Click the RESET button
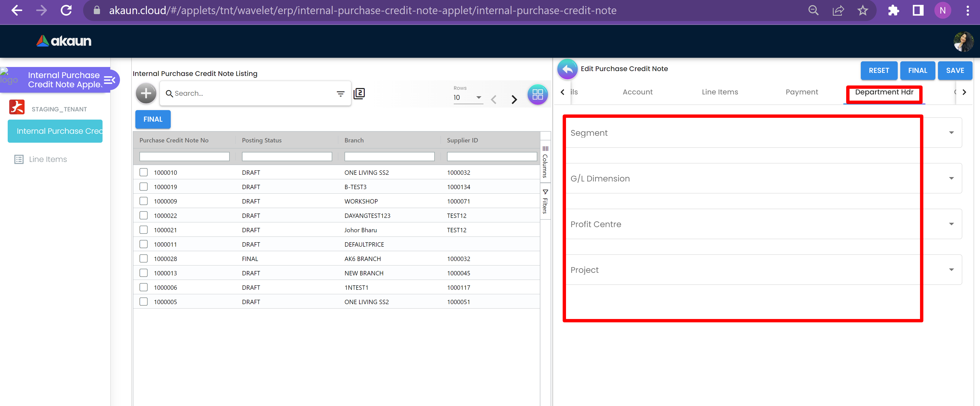This screenshot has width=980, height=406. (x=878, y=71)
